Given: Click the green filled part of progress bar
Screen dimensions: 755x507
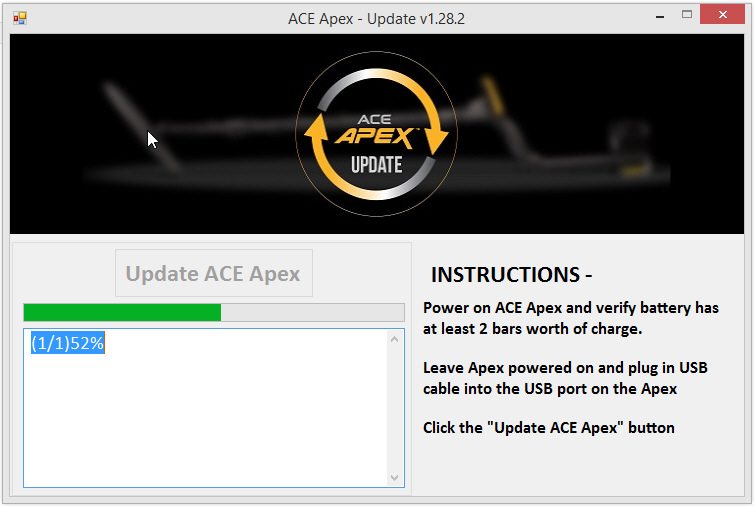Looking at the screenshot, I should coord(122,312).
